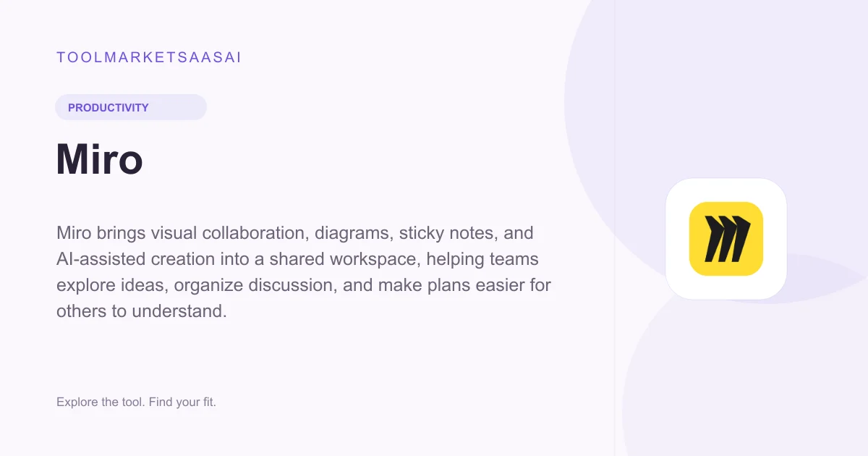Click the yellow Miro logo icon
The image size is (868, 456).
pos(726,239)
